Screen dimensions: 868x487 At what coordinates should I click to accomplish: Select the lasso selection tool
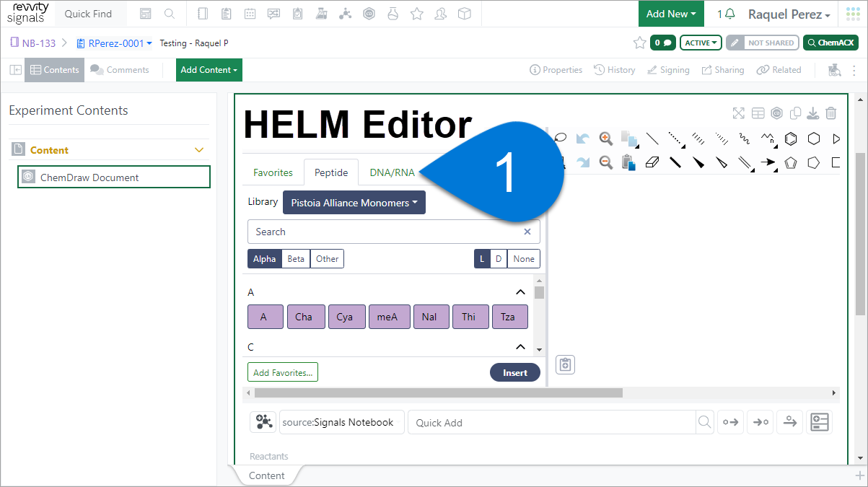click(x=561, y=138)
